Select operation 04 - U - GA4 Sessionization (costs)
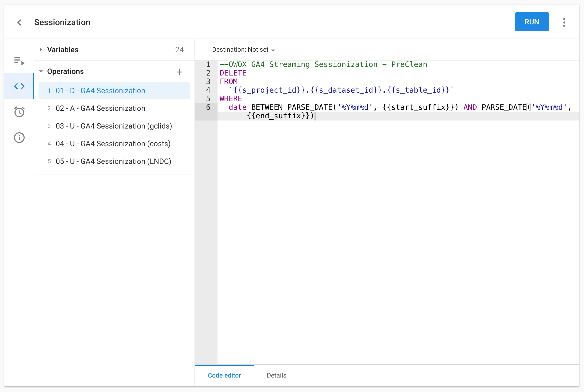 tap(114, 144)
